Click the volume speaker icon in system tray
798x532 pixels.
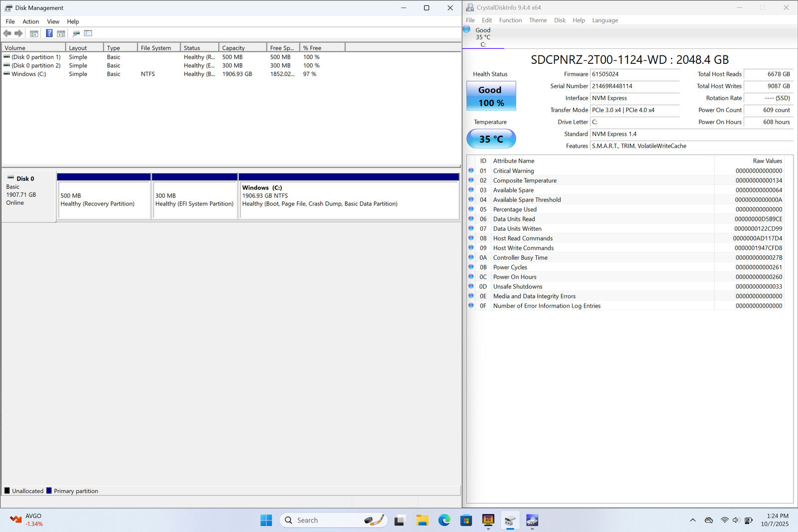click(x=736, y=520)
